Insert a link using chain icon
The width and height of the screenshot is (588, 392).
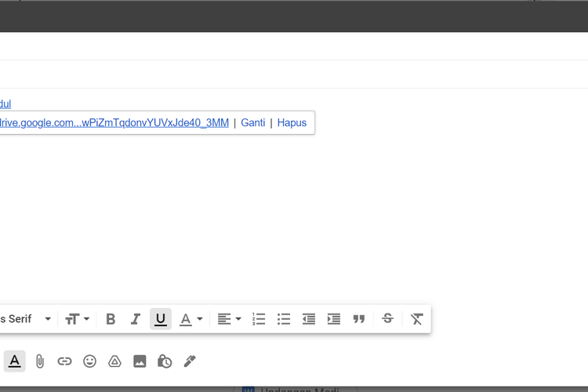point(65,361)
